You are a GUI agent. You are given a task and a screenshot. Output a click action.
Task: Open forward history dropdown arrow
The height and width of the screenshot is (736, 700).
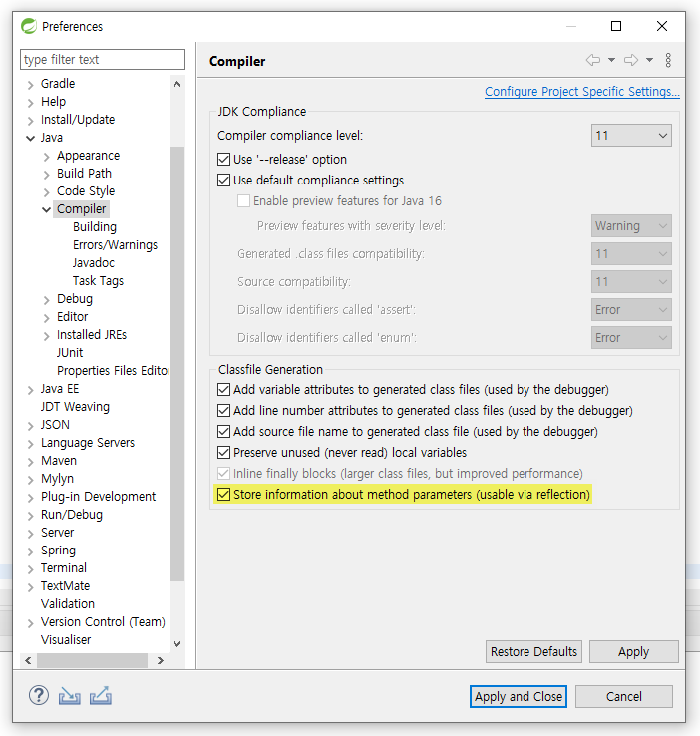point(649,60)
